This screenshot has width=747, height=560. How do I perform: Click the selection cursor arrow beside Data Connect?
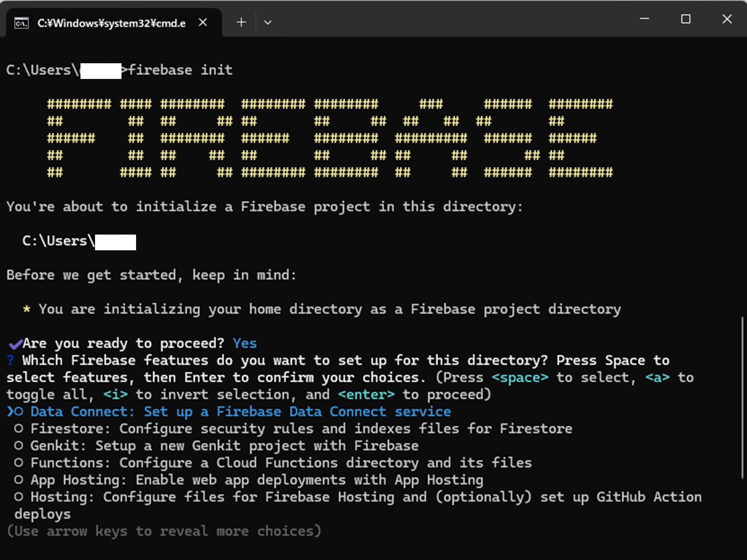pos(10,412)
